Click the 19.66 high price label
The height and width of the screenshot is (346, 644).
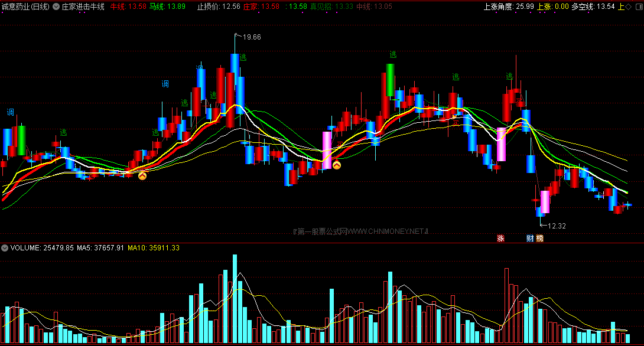point(252,37)
